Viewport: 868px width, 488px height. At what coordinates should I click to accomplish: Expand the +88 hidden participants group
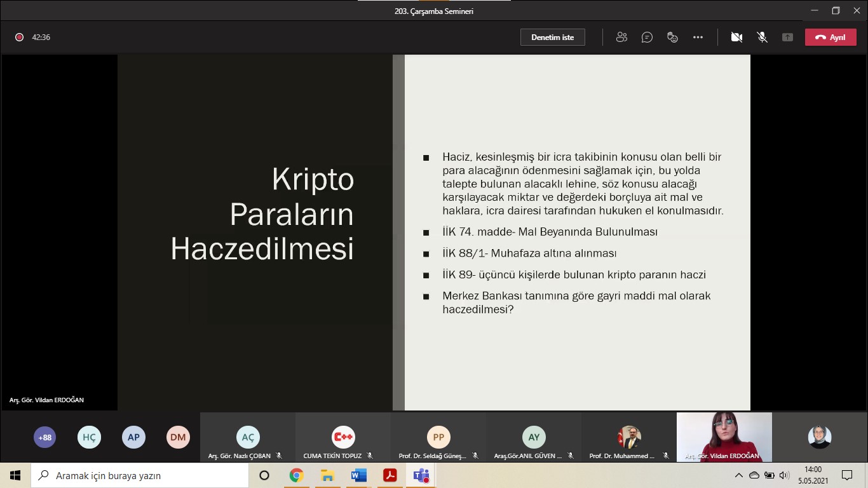[x=44, y=437]
